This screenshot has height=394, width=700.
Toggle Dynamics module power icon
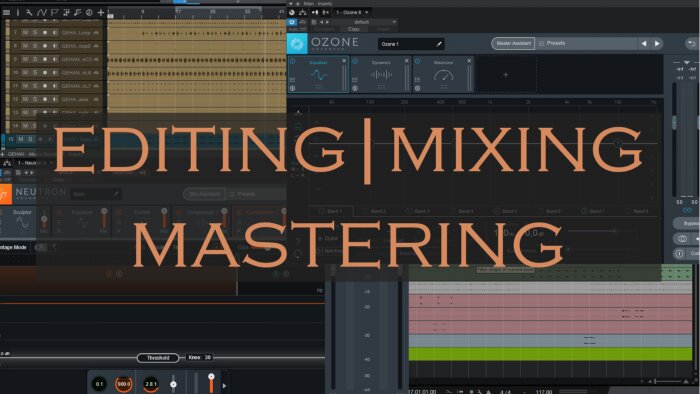[355, 62]
